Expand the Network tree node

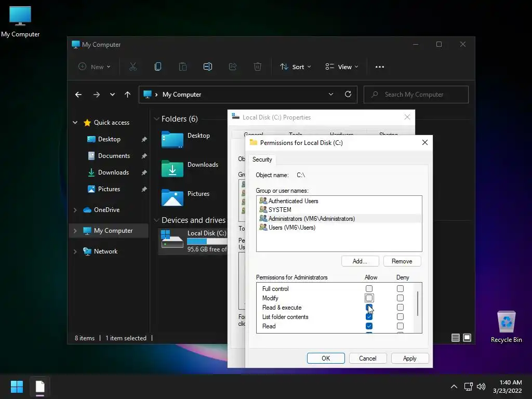coord(75,251)
